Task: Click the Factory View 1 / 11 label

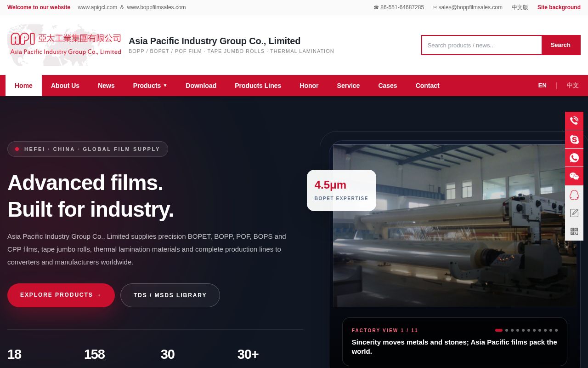Action: (x=385, y=330)
